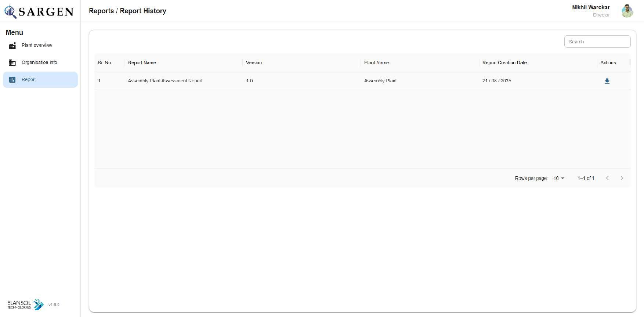644x317 pixels.
Task: Open Plant overview menu item
Action: 37,46
